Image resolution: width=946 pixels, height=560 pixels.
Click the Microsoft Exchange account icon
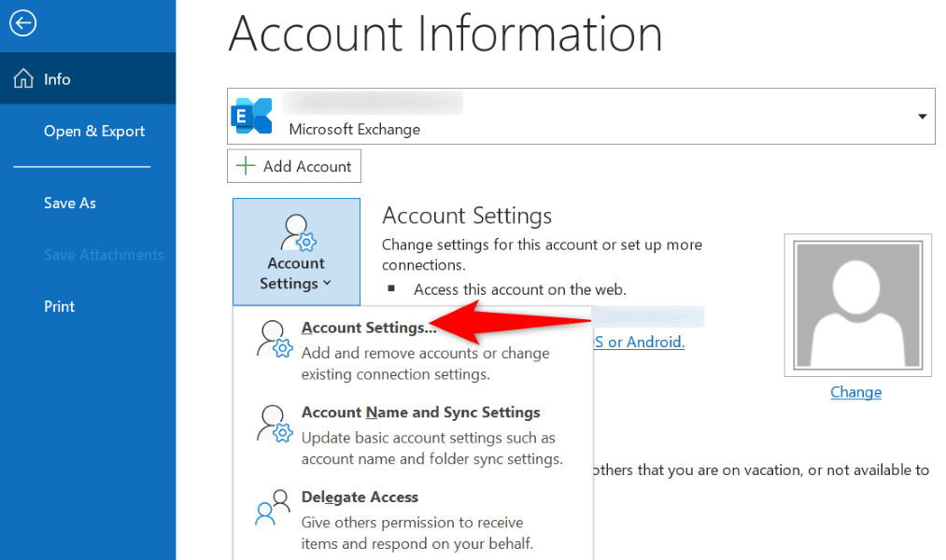click(x=252, y=117)
